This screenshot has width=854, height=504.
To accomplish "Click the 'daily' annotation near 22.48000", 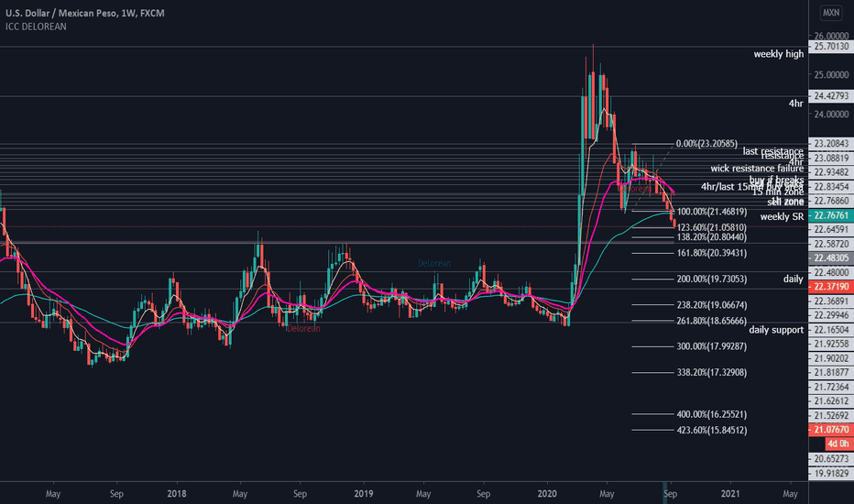I will (793, 279).
